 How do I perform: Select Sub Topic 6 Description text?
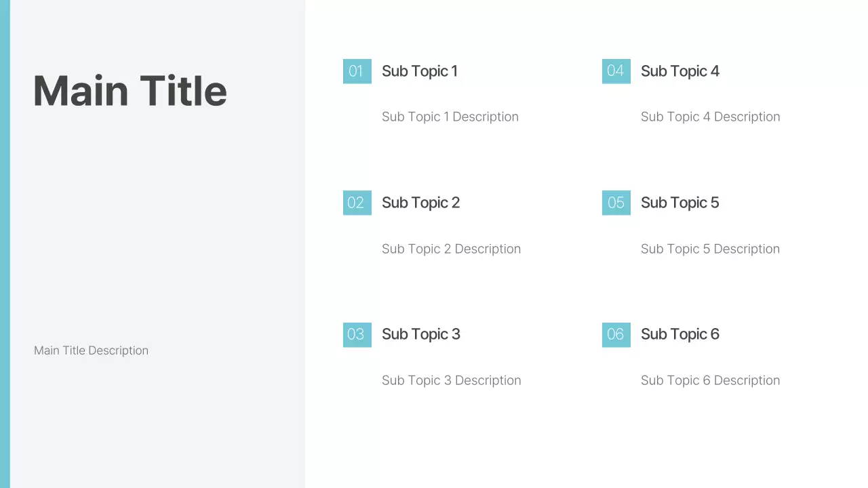click(710, 380)
